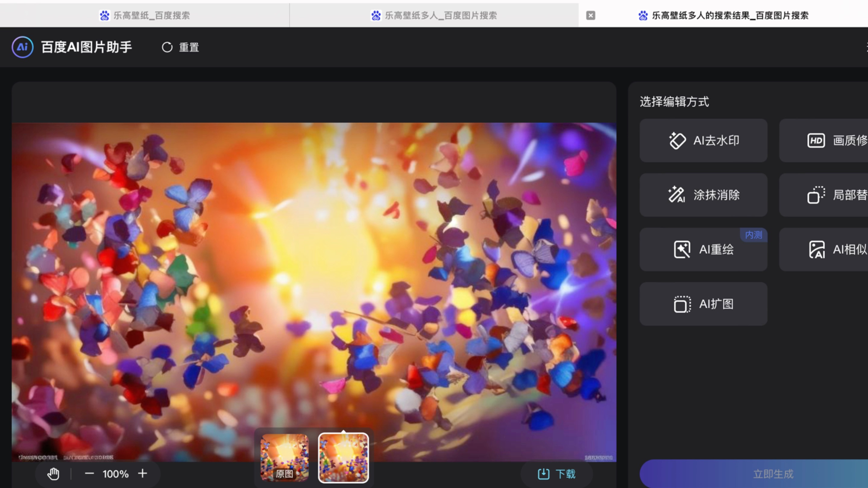Select the AI去水印 watermark removal tool
868x488 pixels.
tap(703, 140)
